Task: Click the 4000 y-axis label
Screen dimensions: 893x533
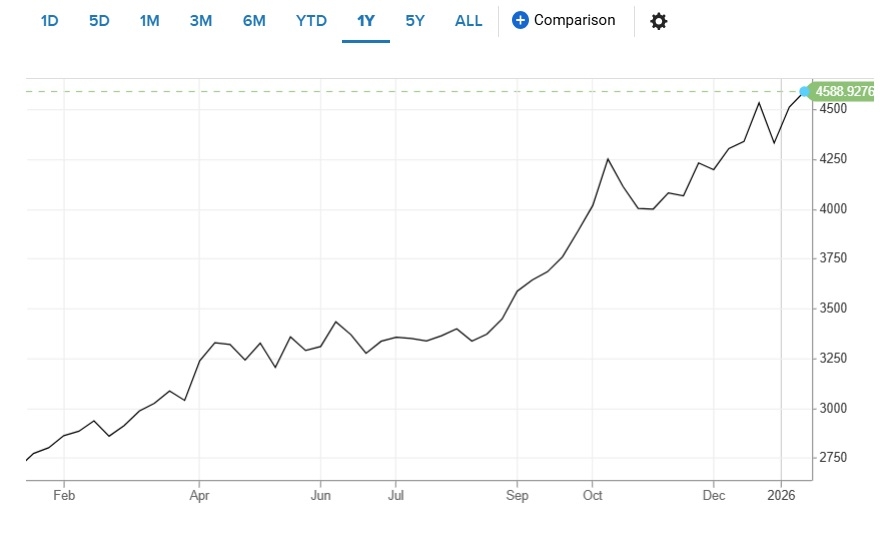Action: tap(836, 209)
